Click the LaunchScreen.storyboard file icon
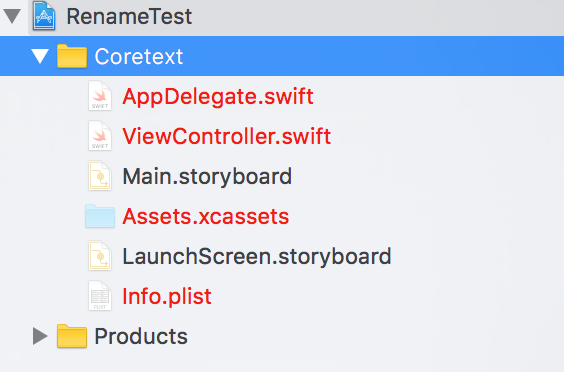Image resolution: width=564 pixels, height=372 pixels. 100,256
